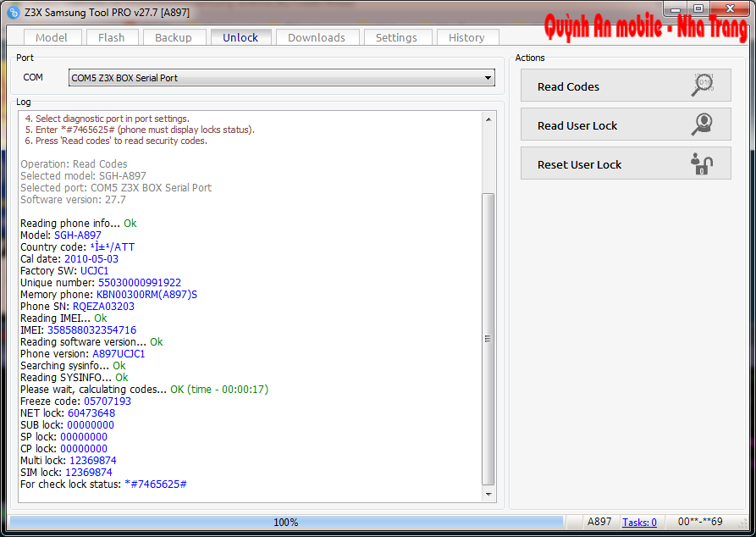Image resolution: width=756 pixels, height=537 pixels.
Task: Click the 'Operation: Read Codes' log line
Action: tap(74, 164)
